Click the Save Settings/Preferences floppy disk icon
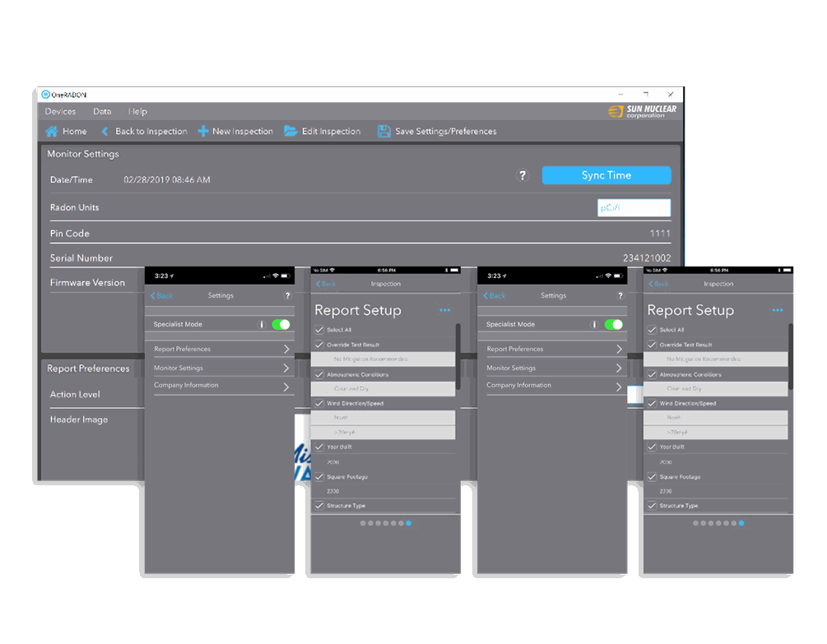 pos(384,132)
